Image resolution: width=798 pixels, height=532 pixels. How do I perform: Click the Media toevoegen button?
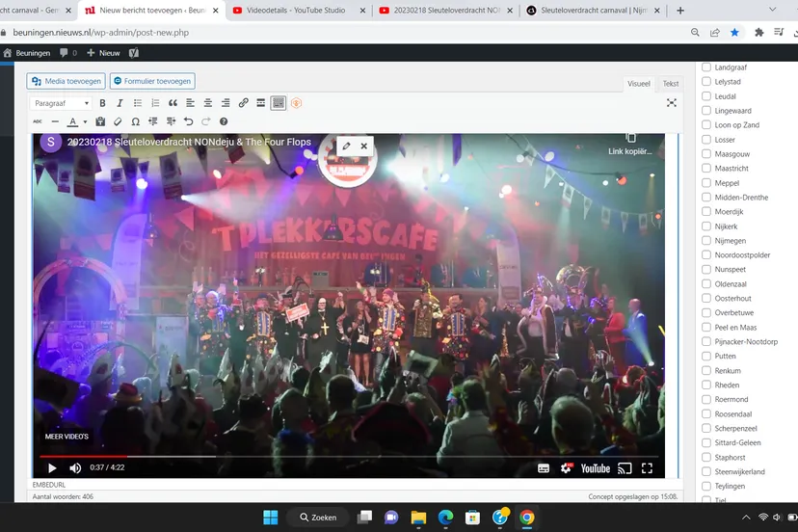tap(64, 82)
